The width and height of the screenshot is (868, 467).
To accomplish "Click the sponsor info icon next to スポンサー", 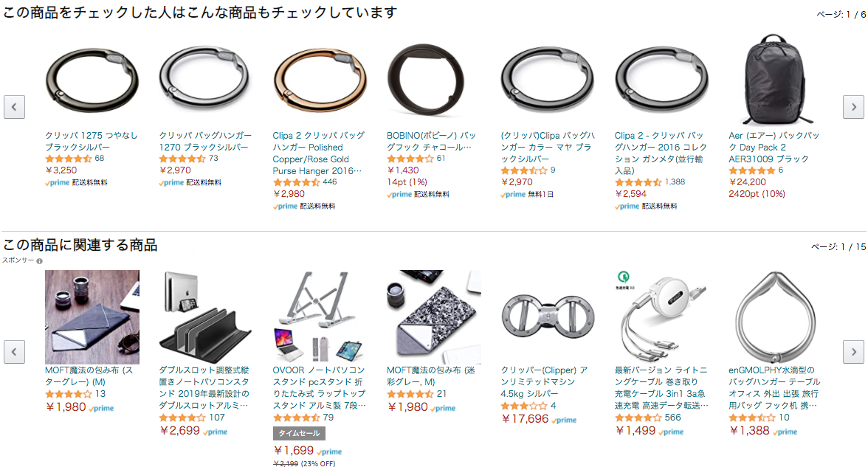I will point(39,260).
